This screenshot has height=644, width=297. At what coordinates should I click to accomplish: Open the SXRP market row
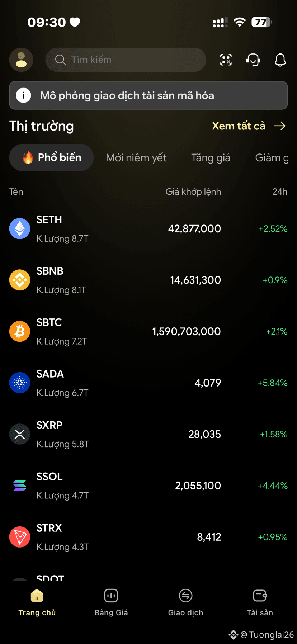(x=148, y=434)
